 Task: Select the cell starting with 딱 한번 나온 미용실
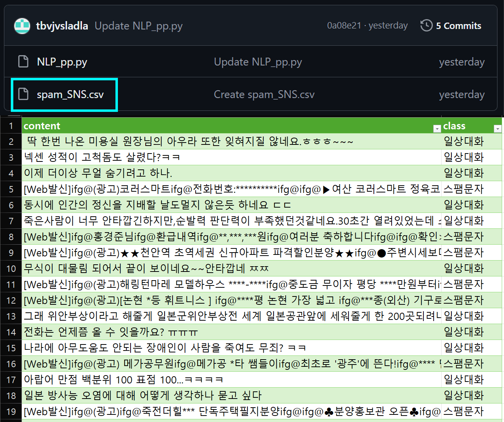tap(232, 141)
